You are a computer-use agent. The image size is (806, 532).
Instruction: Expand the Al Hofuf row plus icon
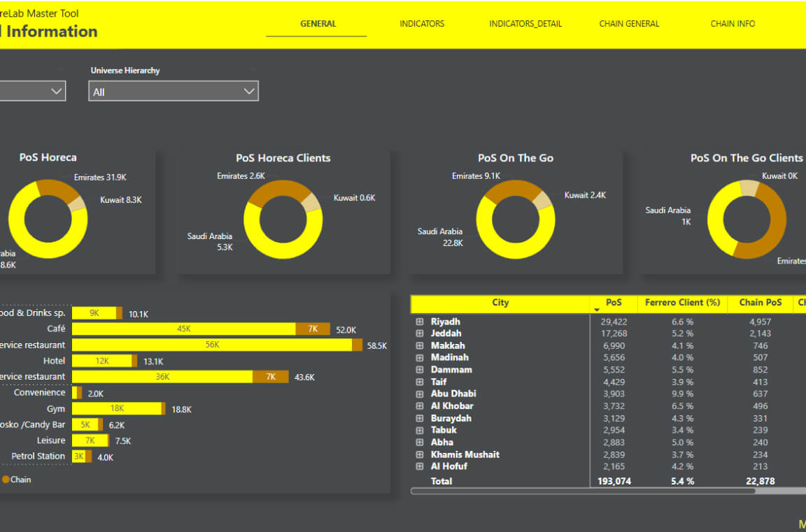coord(420,467)
